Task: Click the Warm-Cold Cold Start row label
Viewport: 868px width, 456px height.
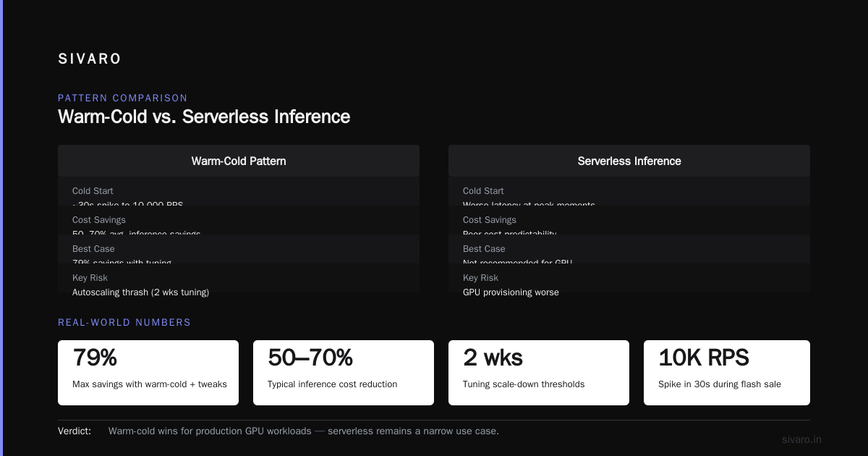Action: pyautogui.click(x=93, y=191)
